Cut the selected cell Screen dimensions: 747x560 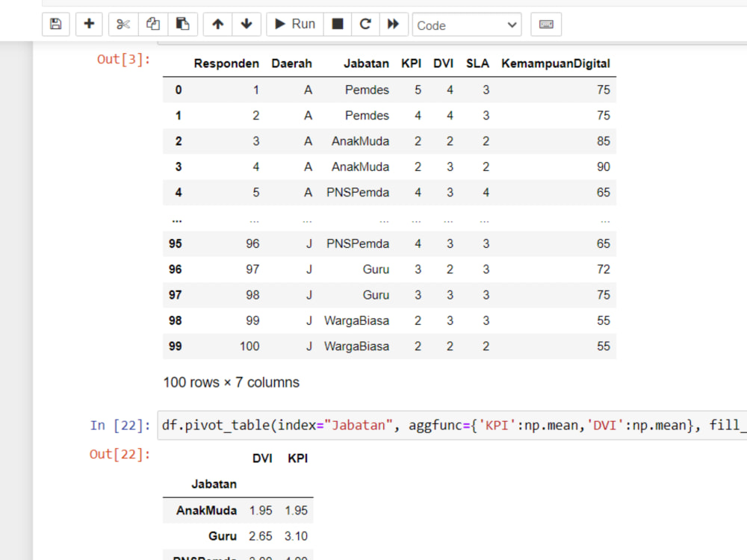click(x=123, y=24)
